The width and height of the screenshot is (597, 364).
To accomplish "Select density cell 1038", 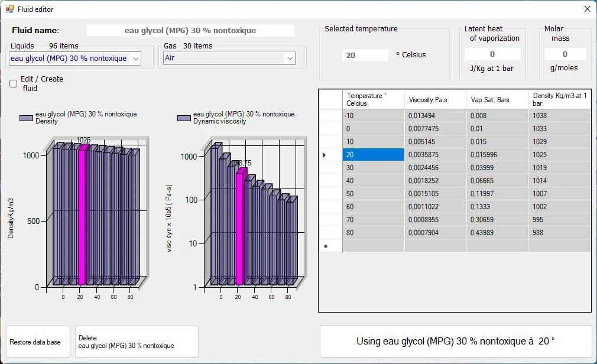I will point(560,116).
